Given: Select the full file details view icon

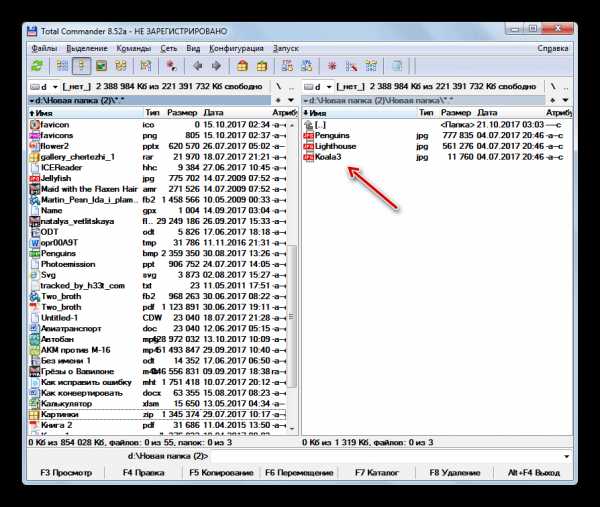Looking at the screenshot, I should 81,66.
